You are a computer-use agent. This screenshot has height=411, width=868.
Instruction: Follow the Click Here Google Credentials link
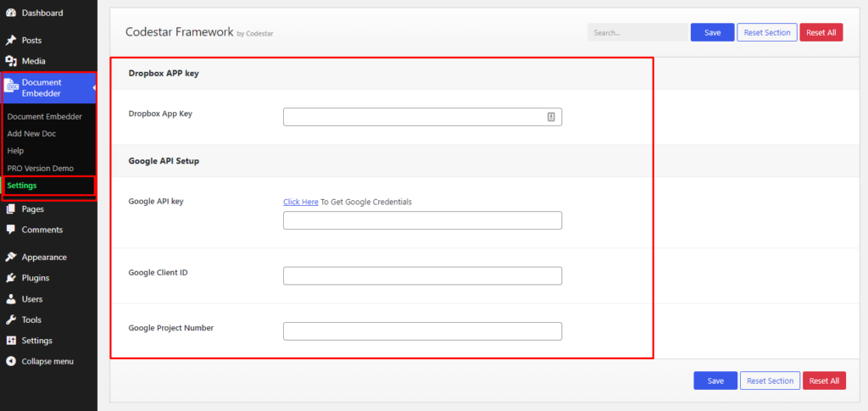coord(301,202)
